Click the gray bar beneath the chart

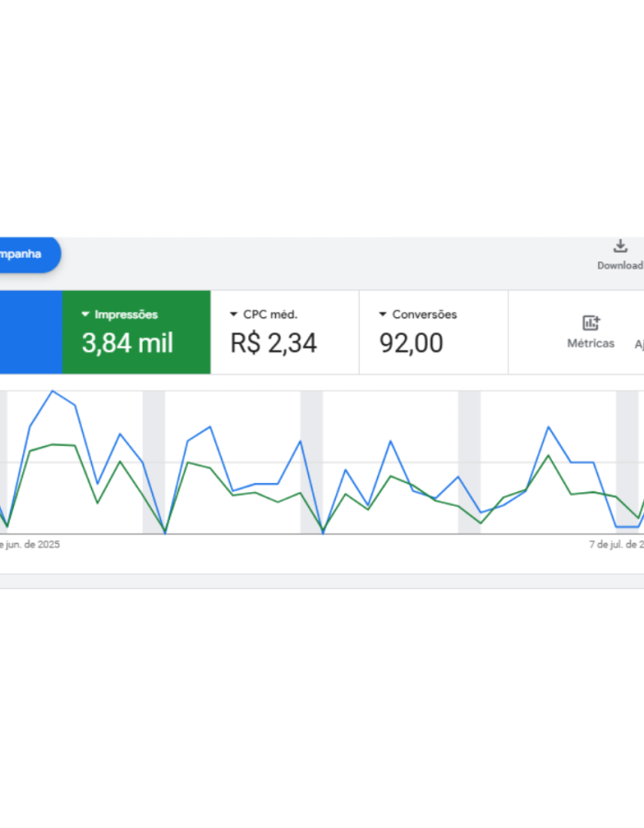[322, 581]
